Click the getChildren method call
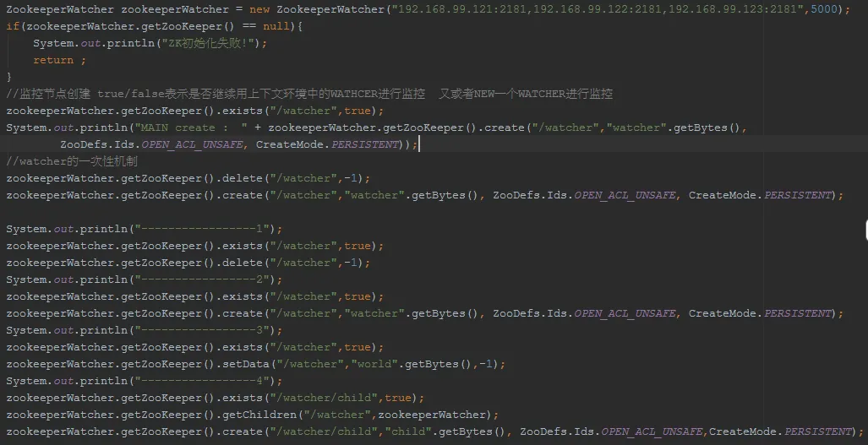 (x=259, y=415)
